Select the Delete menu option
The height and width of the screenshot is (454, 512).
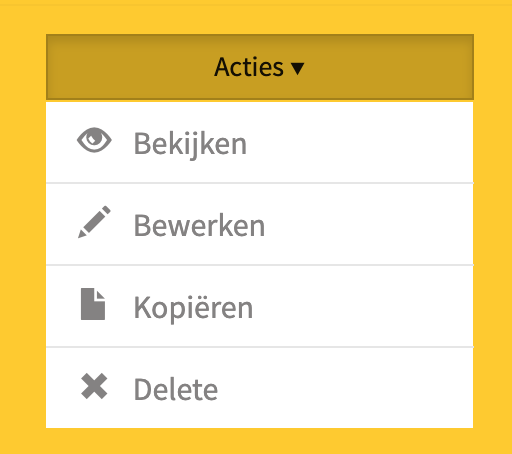[260, 388]
